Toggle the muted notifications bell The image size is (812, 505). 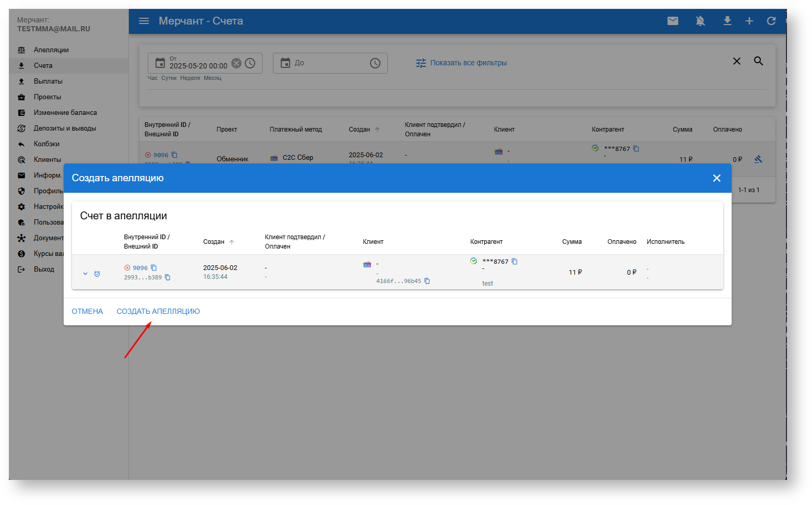pyautogui.click(x=700, y=21)
